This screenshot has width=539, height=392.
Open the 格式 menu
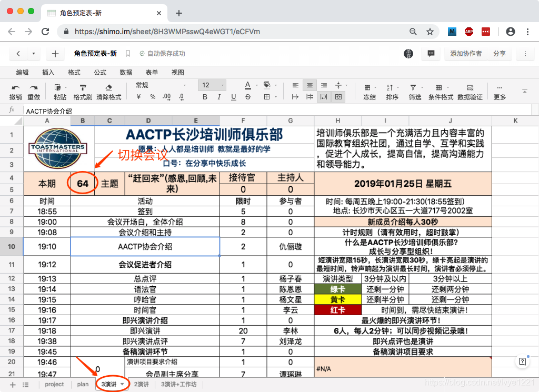click(x=74, y=73)
